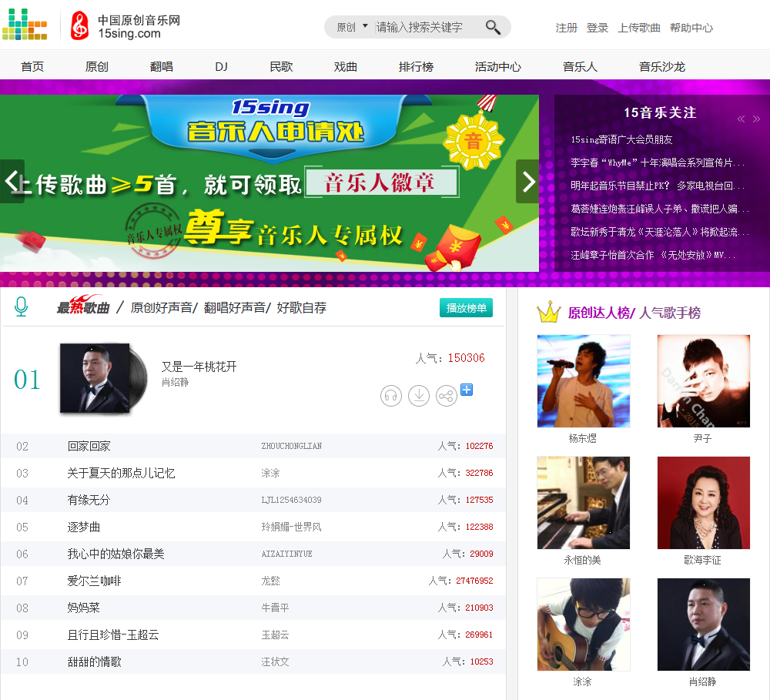Click previous arrow in 15音乐关注 panel

click(741, 119)
